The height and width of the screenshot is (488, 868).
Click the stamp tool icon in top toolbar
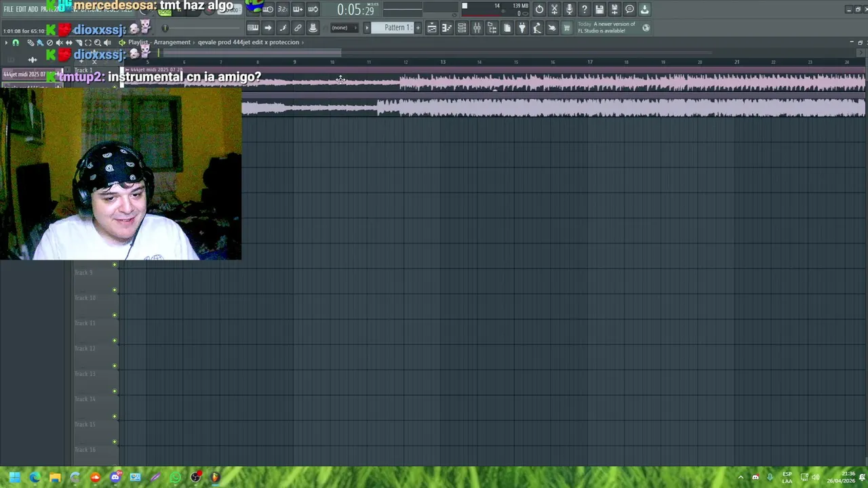coord(313,28)
